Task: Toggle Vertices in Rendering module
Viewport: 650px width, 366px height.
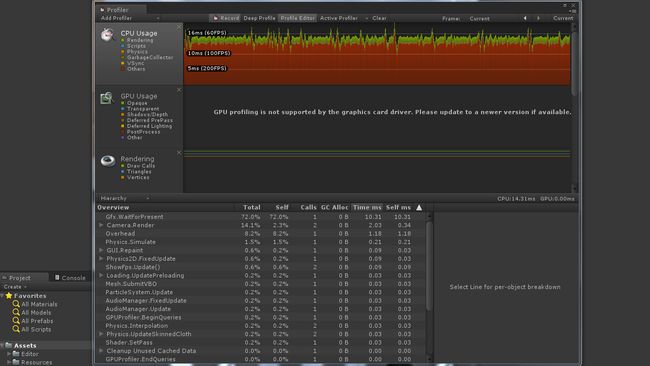Action: (x=122, y=177)
